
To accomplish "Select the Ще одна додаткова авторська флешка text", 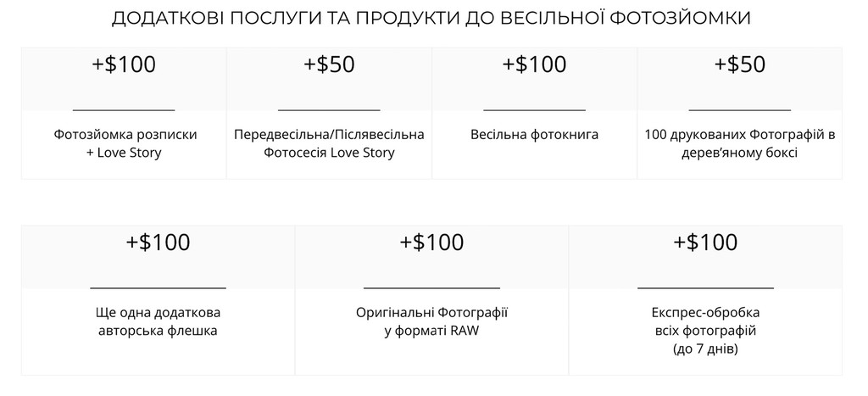I will [x=159, y=321].
